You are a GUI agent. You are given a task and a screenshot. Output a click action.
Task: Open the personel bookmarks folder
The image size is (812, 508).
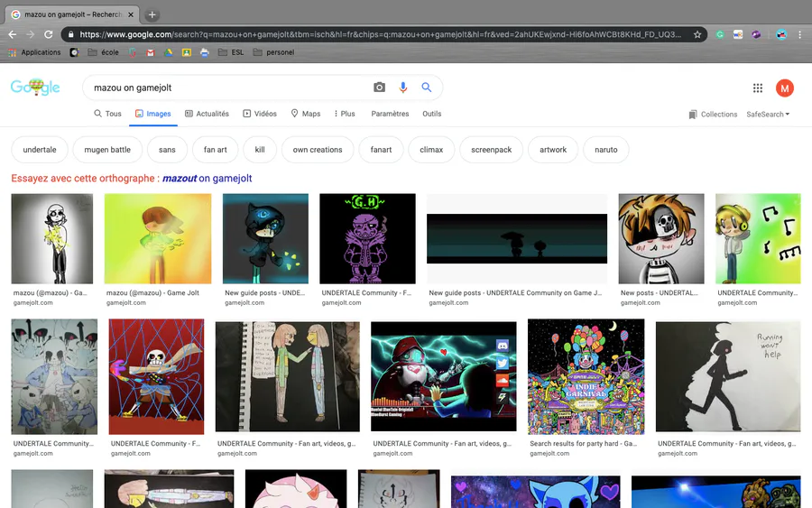click(273, 52)
